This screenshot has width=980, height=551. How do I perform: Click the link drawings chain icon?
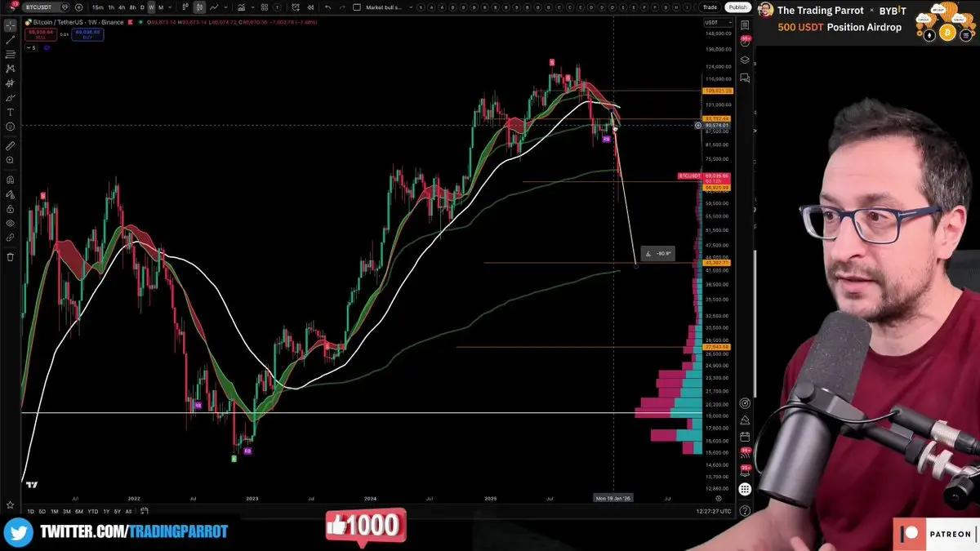(11, 238)
